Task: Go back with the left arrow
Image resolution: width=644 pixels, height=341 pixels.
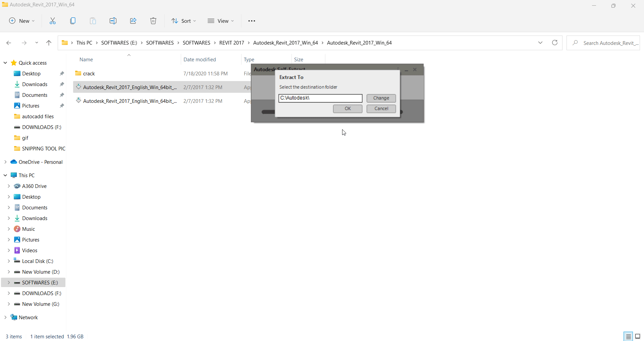Action: pos(9,43)
